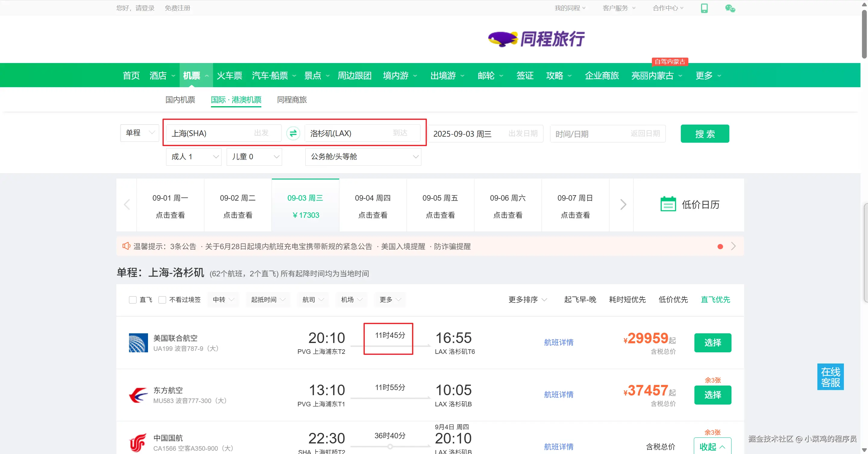Swap departure and arrival cities
Screen dimensions: 868x454
293,133
